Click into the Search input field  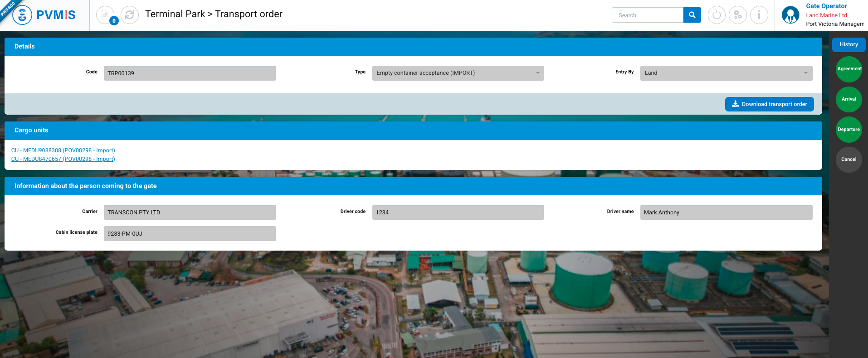pos(647,15)
